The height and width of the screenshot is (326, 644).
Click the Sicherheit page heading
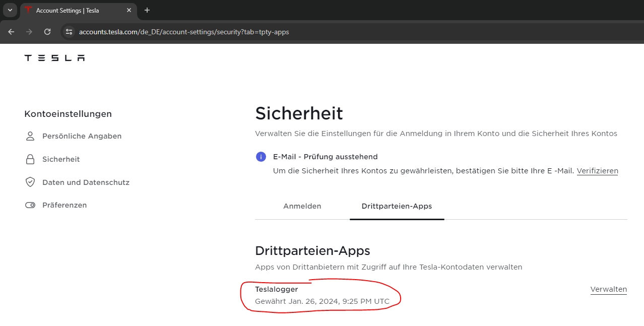(299, 113)
